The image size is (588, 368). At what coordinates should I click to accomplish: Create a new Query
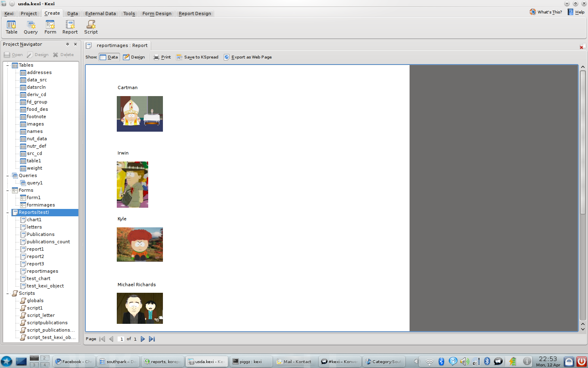(31, 27)
